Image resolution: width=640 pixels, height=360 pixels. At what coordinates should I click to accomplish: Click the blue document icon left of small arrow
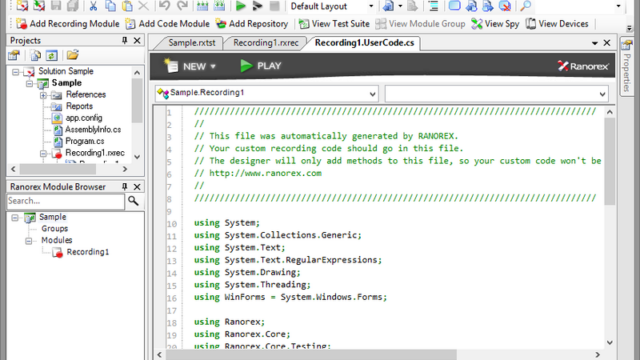click(x=388, y=6)
